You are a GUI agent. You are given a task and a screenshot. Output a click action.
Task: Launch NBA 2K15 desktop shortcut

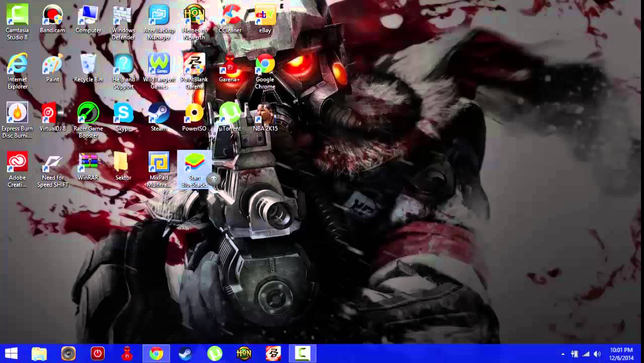[x=265, y=117]
